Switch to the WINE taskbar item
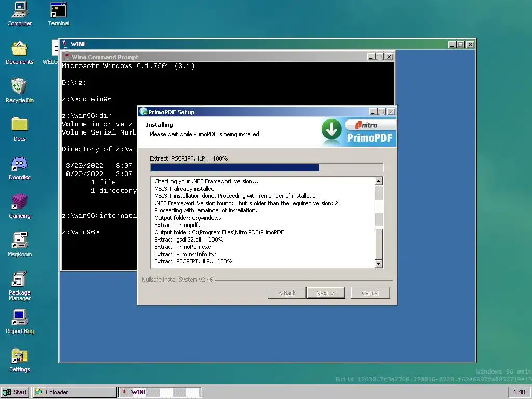Screen dimensions: 532x399 [x=160, y=392]
